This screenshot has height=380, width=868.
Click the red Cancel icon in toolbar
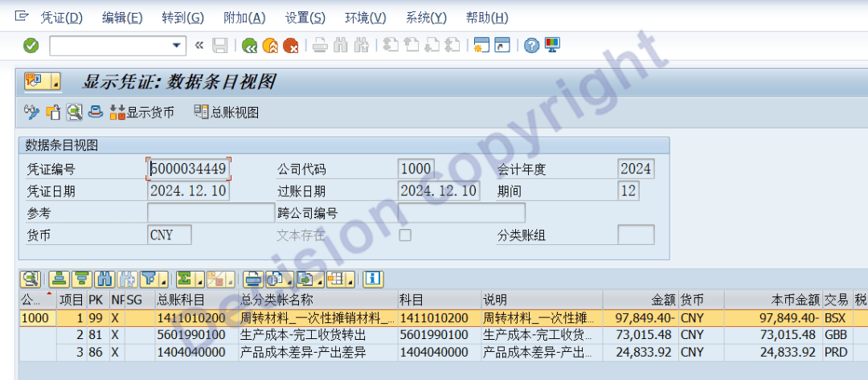290,46
